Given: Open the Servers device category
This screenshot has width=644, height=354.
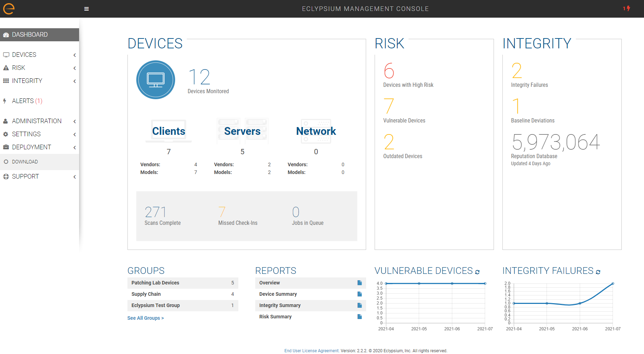Looking at the screenshot, I should click(x=243, y=131).
